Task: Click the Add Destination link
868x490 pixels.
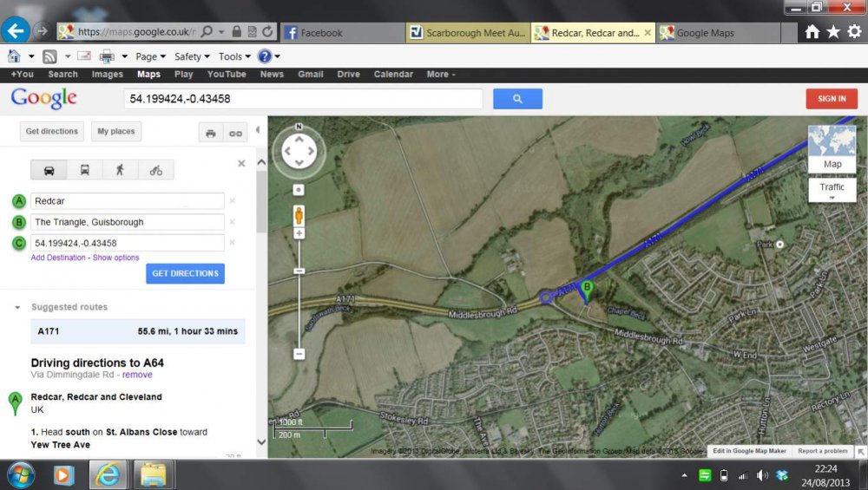Action: [58, 258]
